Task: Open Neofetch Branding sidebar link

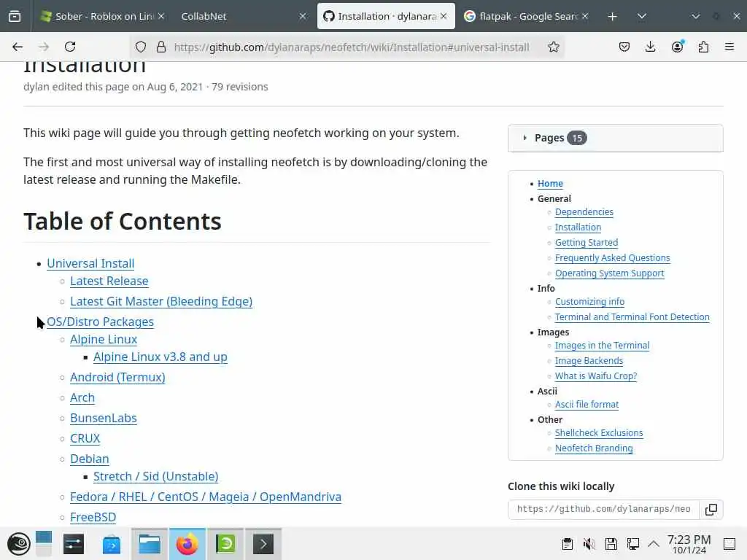Action: (594, 448)
